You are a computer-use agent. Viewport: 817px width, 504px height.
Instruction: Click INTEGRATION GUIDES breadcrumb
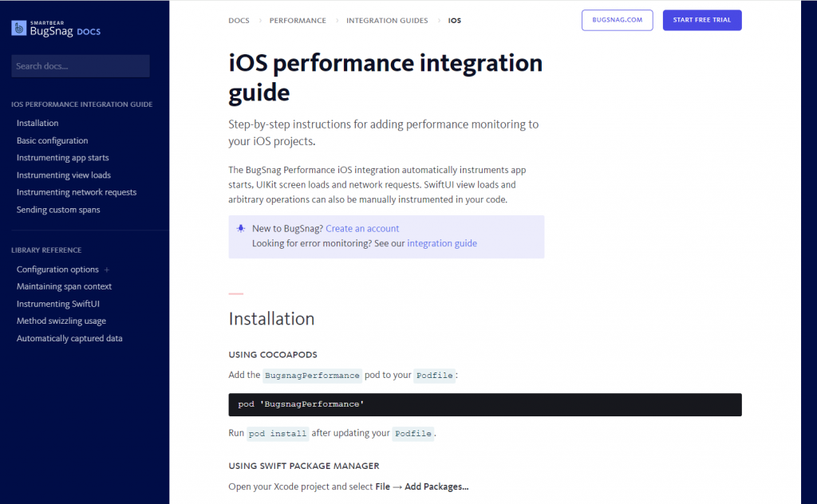[387, 20]
